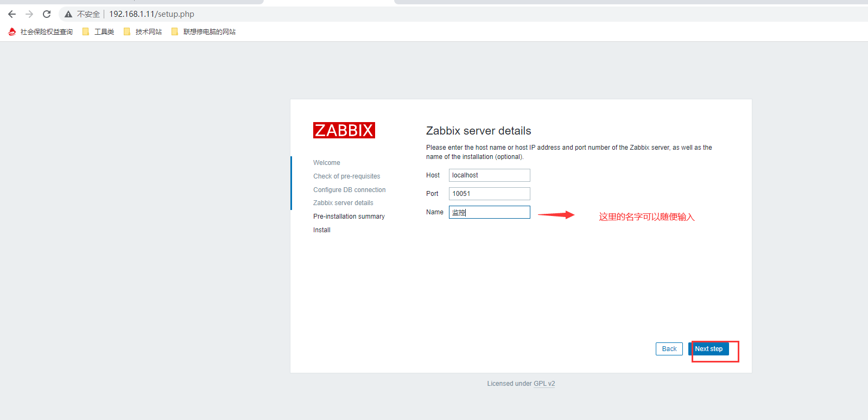Click the browser back arrow
The height and width of the screenshot is (420, 868).
[12, 14]
